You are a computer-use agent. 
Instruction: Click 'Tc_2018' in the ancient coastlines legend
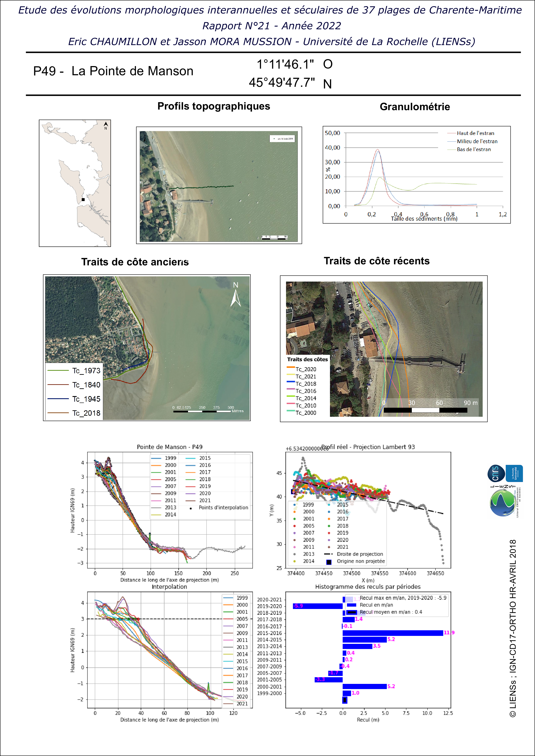[x=86, y=413]
